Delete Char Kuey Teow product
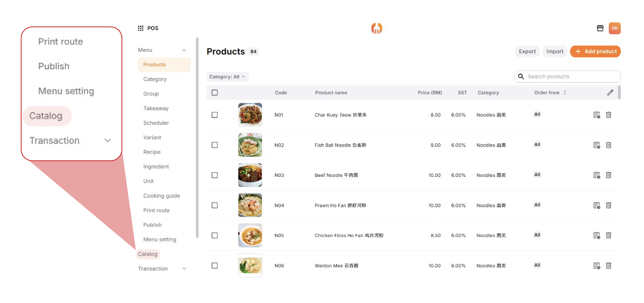Image resolution: width=644 pixels, height=303 pixels. point(608,115)
